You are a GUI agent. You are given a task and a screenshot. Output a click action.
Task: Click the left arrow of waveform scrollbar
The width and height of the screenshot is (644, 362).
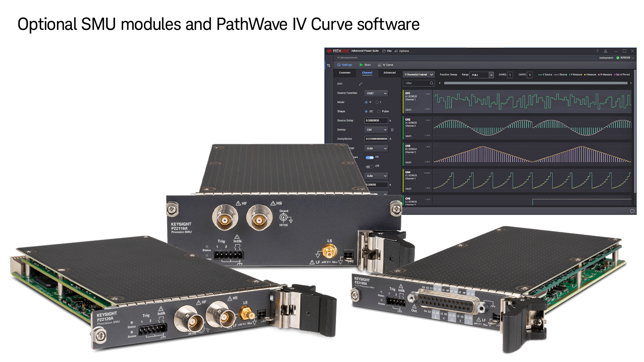[440, 83]
